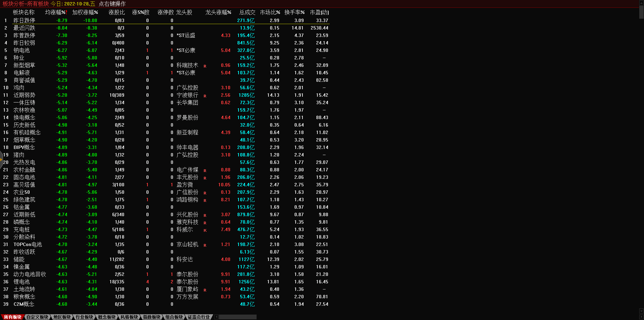The image size is (644, 320).
Task: Open leading stock 盈方微 in 高贝塔值 row
Action: pos(185,185)
